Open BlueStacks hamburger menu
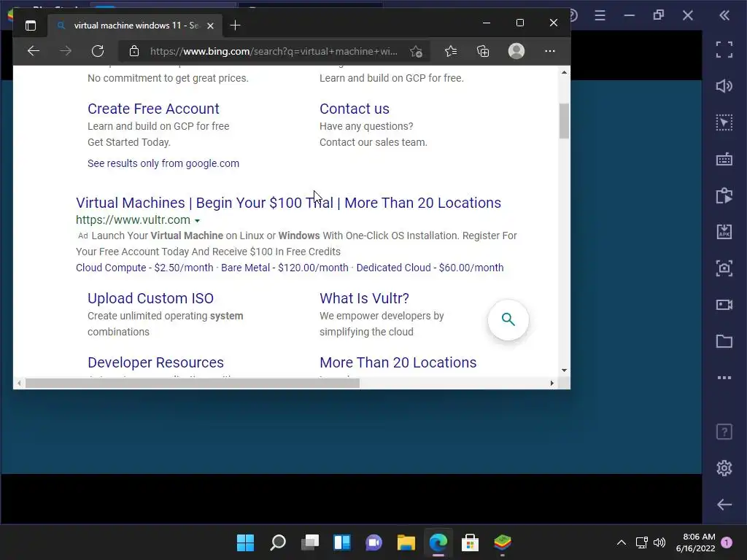The height and width of the screenshot is (560, 747). [600, 16]
